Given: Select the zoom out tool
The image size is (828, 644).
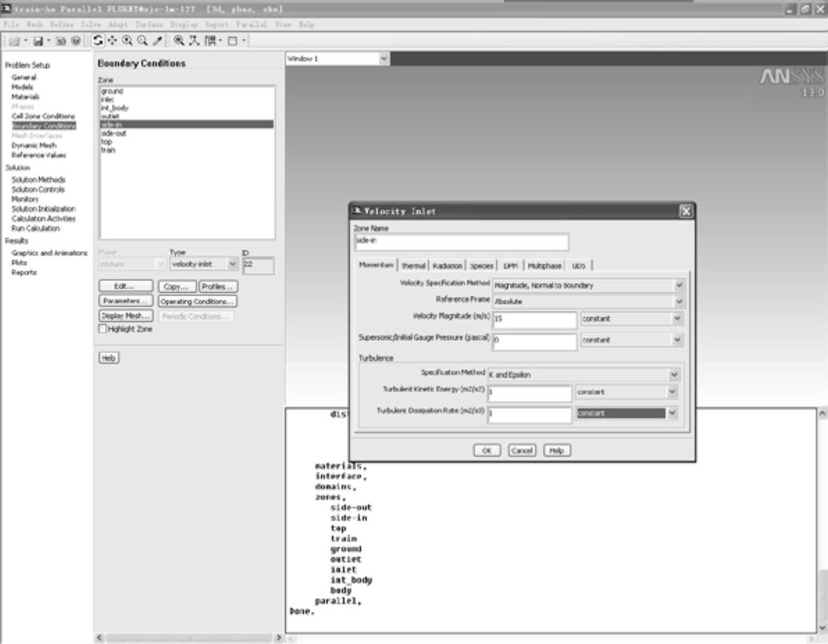Looking at the screenshot, I should pyautogui.click(x=142, y=40).
